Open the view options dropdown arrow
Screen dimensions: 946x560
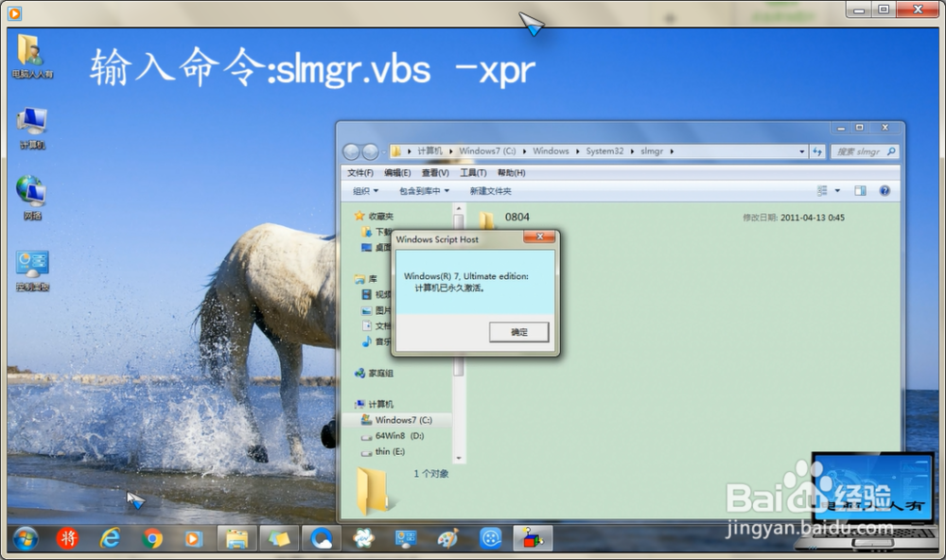pos(837,191)
